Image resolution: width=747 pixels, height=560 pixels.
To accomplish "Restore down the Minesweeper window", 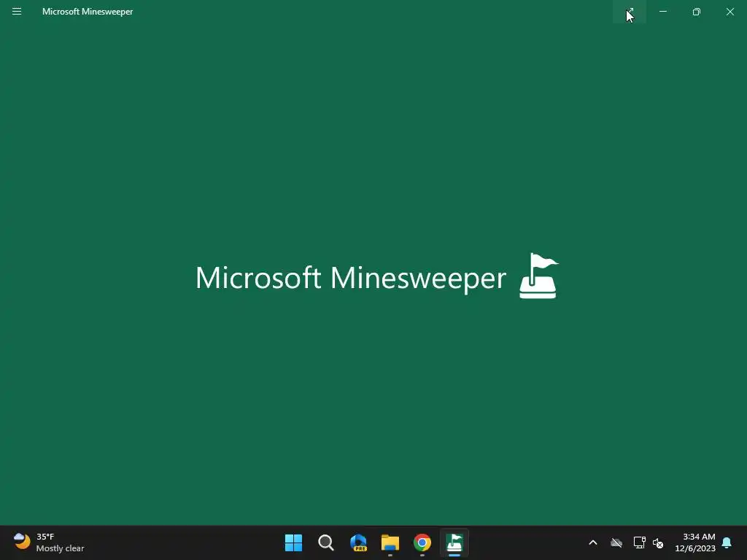I will pos(696,12).
